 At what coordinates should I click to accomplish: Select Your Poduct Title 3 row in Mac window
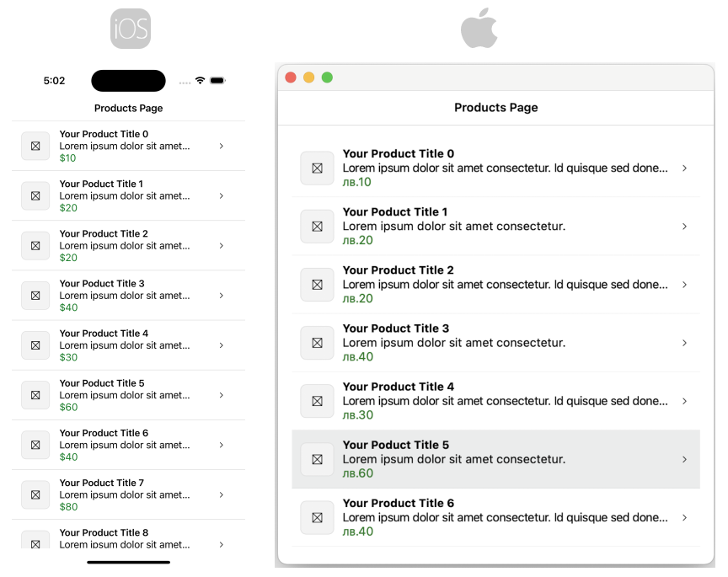(495, 343)
